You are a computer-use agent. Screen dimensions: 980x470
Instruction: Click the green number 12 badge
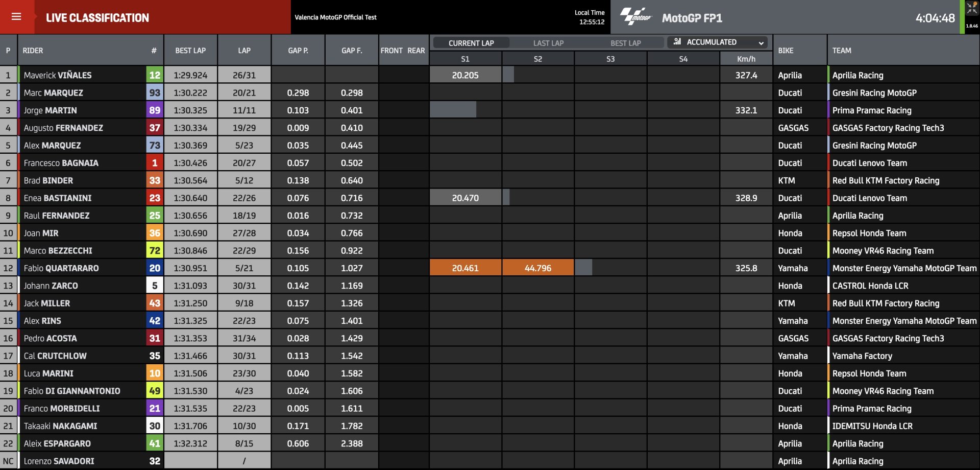155,75
